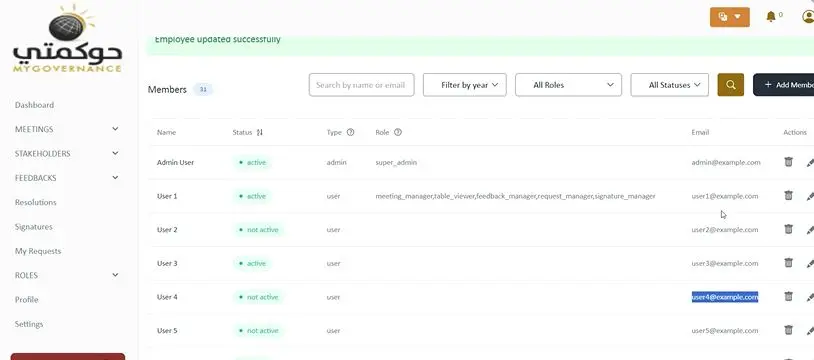The image size is (814, 360).
Task: Expand the STAKEHOLDERS sidebar section
Action: [67, 153]
